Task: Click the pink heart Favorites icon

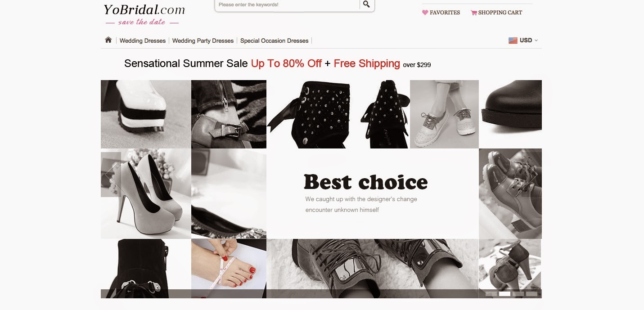Action: coord(425,13)
